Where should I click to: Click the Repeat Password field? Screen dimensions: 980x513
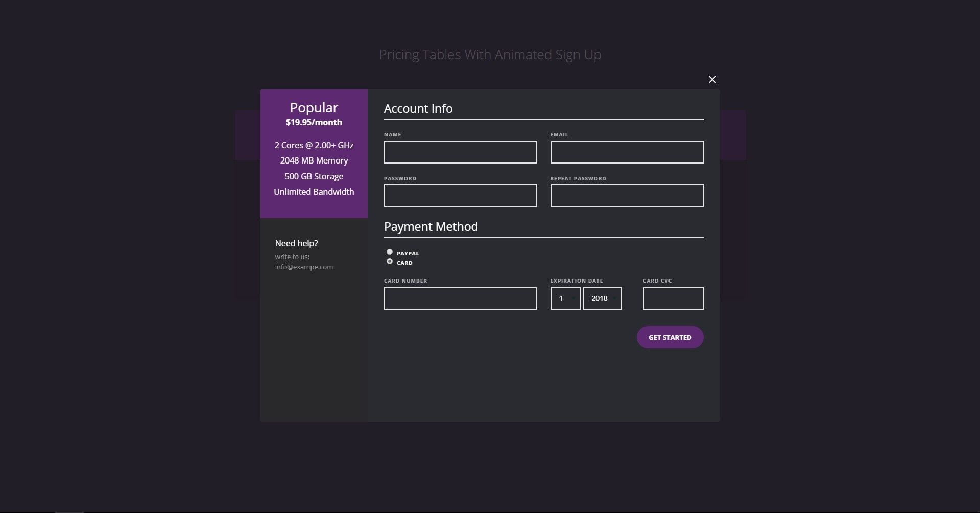pyautogui.click(x=627, y=196)
